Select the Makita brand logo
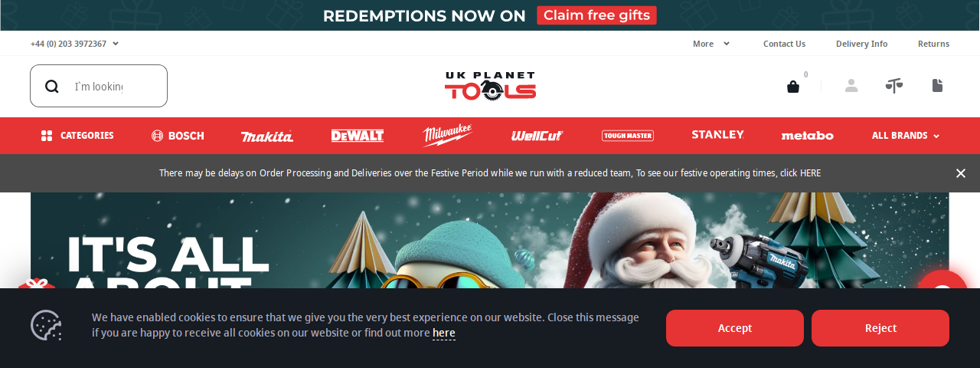The image size is (980, 368). coord(267,136)
